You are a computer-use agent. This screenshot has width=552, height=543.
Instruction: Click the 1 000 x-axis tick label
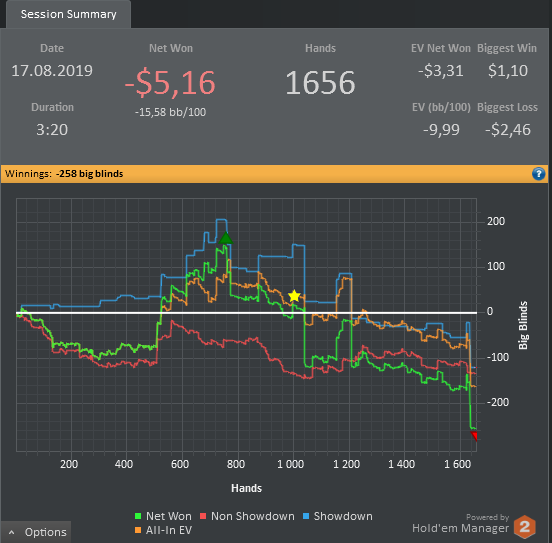coord(290,464)
